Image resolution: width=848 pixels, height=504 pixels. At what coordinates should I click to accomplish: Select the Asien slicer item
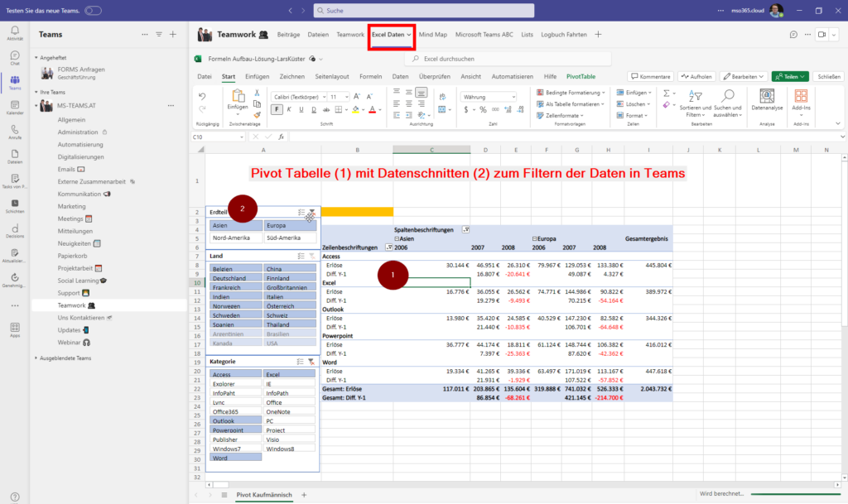pyautogui.click(x=236, y=225)
